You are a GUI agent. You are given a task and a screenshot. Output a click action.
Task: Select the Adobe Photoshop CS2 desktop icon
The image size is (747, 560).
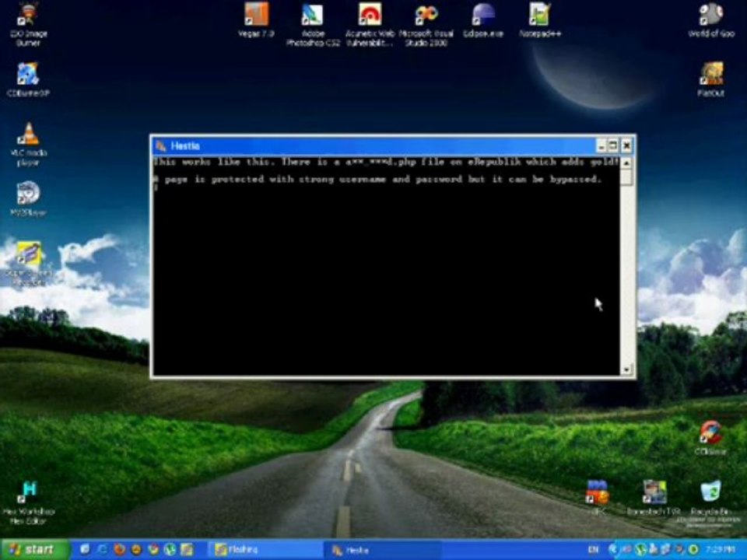tap(313, 25)
